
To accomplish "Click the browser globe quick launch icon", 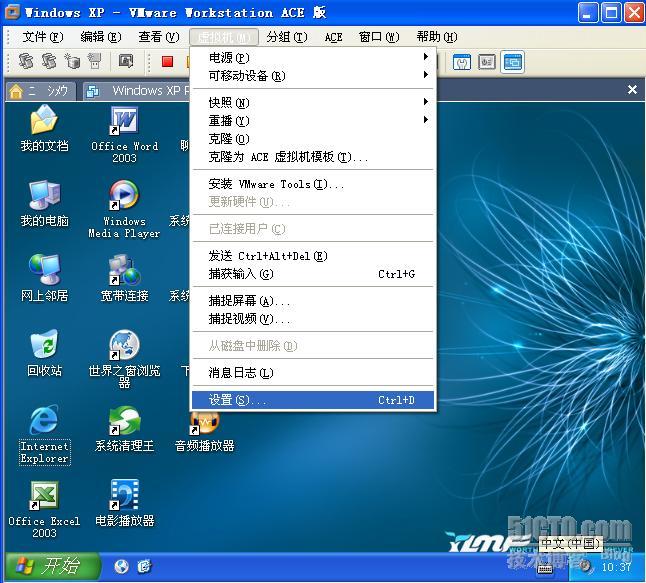I will 121,567.
